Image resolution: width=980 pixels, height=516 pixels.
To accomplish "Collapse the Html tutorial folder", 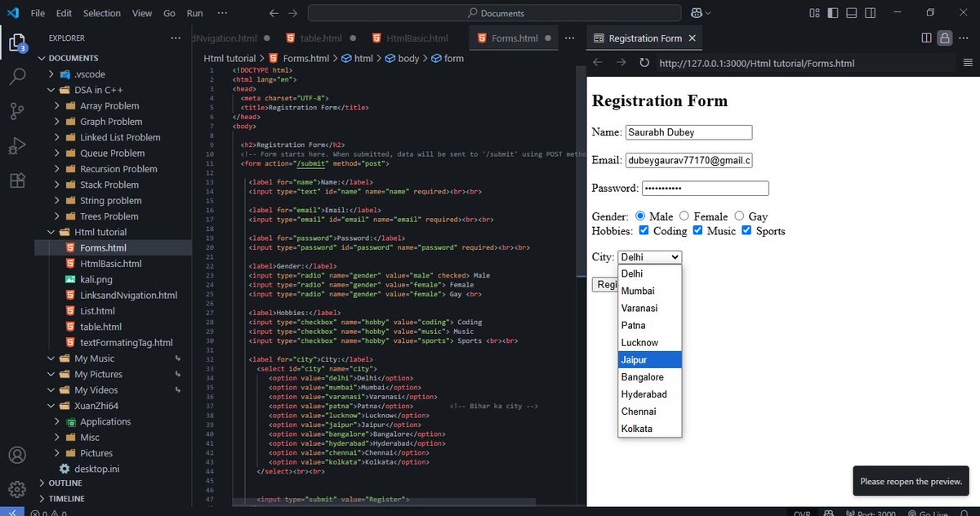I will (x=112, y=232).
